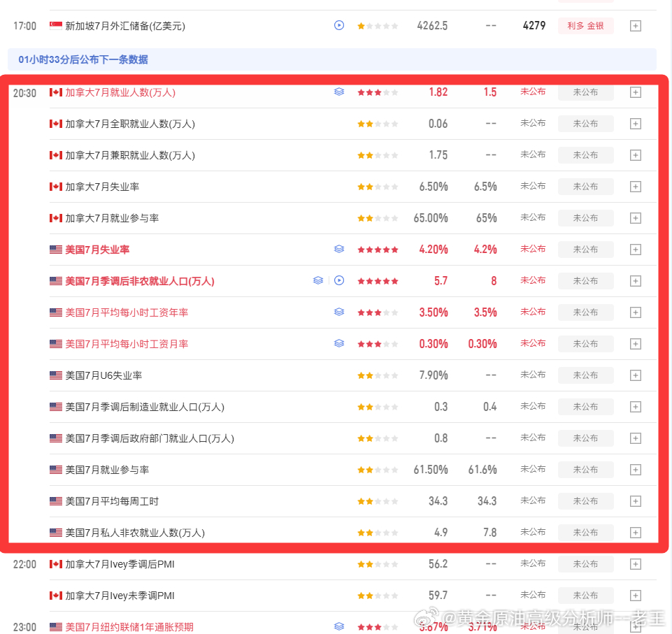Expand plus box for 加拿大7月全职就业人数 row
672x634 pixels.
tap(636, 124)
